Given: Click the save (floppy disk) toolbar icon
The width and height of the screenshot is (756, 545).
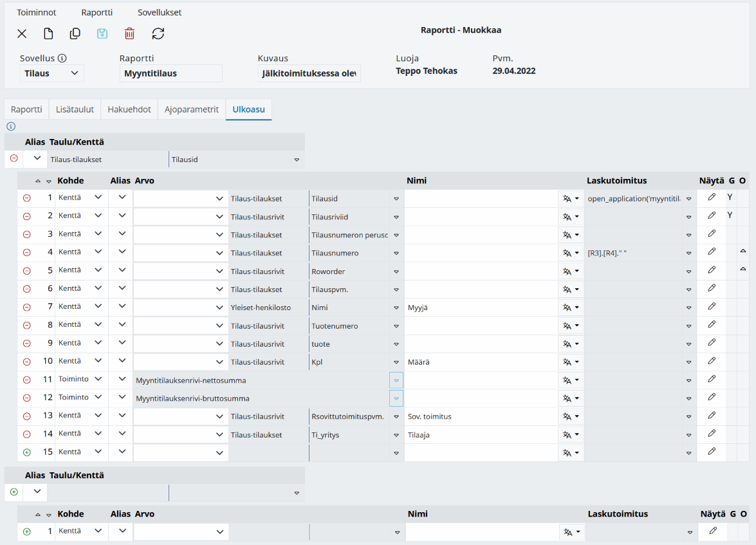Looking at the screenshot, I should pyautogui.click(x=102, y=33).
